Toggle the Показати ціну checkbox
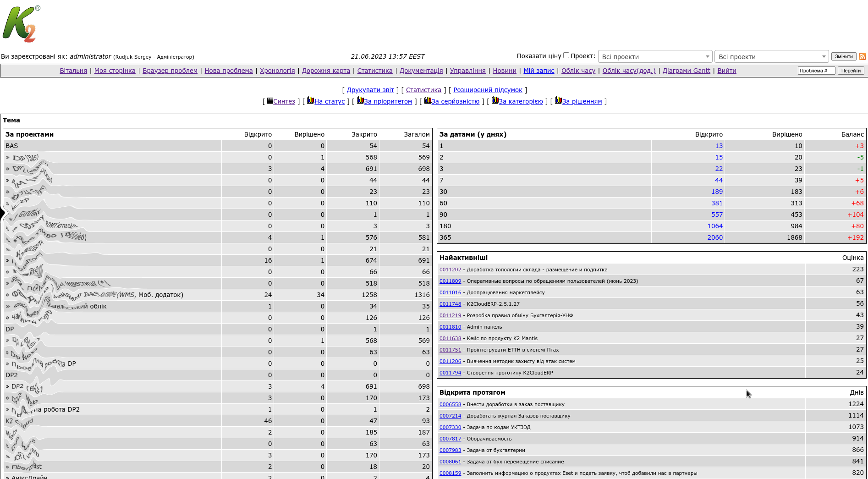Screen dimensions: 868x479 point(566,55)
